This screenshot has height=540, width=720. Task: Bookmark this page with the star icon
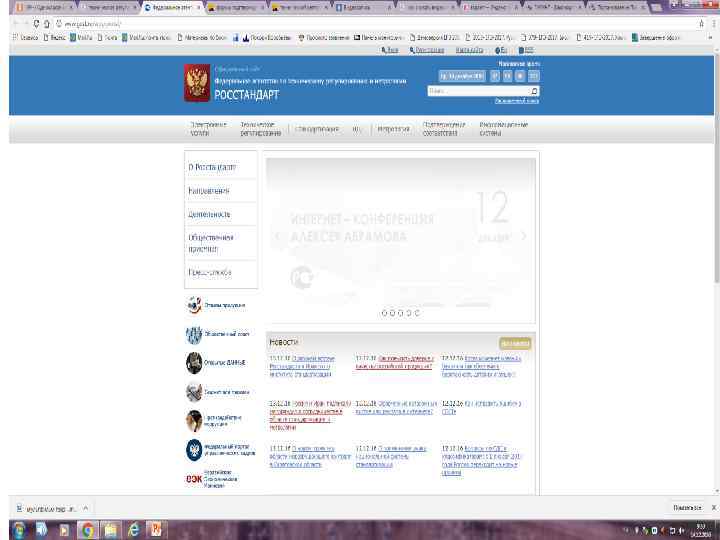[x=702, y=23]
